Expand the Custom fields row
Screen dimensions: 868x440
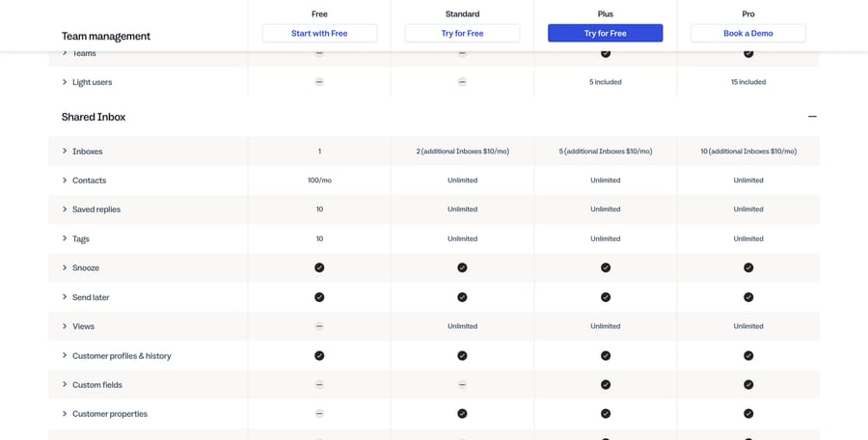click(65, 385)
